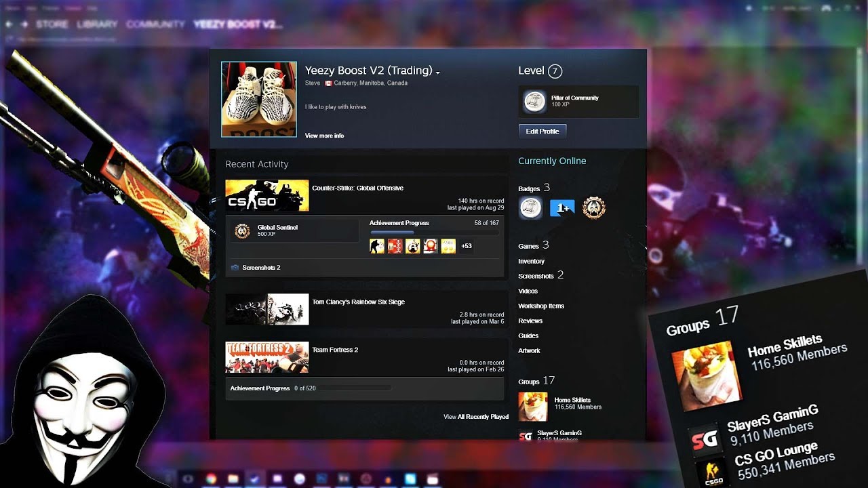The image size is (868, 488).
Task: Open the Team Fortress 2 title link
Action: click(x=335, y=350)
